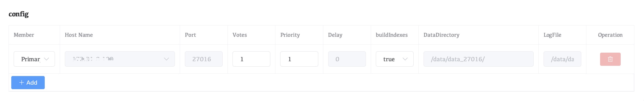Click the Host Name column header
Image resolution: width=644 pixels, height=101 pixels.
[x=79, y=35]
